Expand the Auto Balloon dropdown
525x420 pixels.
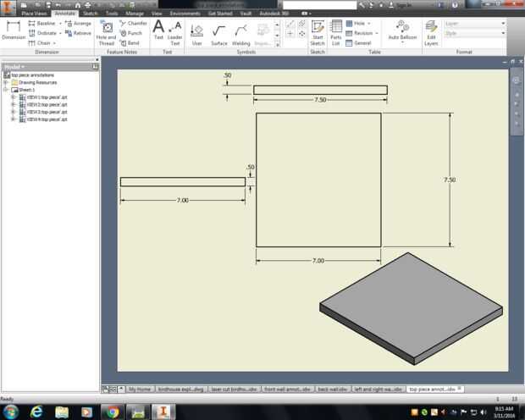coord(402,42)
